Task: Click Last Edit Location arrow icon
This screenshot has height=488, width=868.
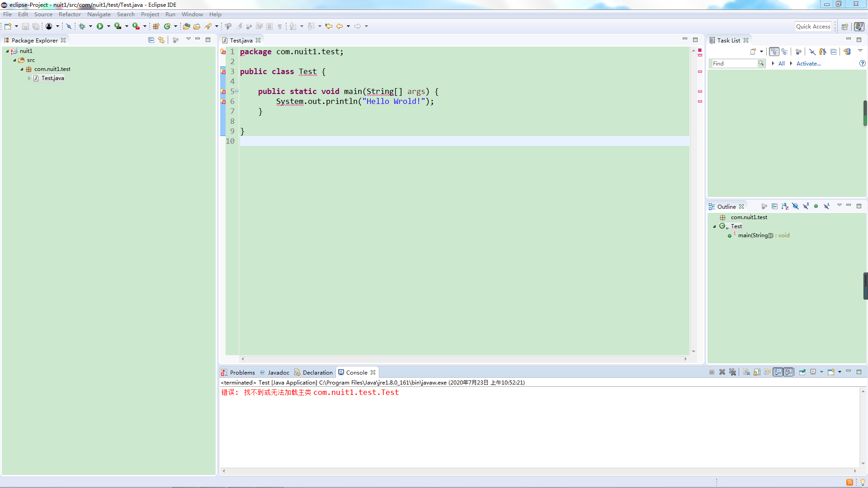Action: pyautogui.click(x=329, y=26)
